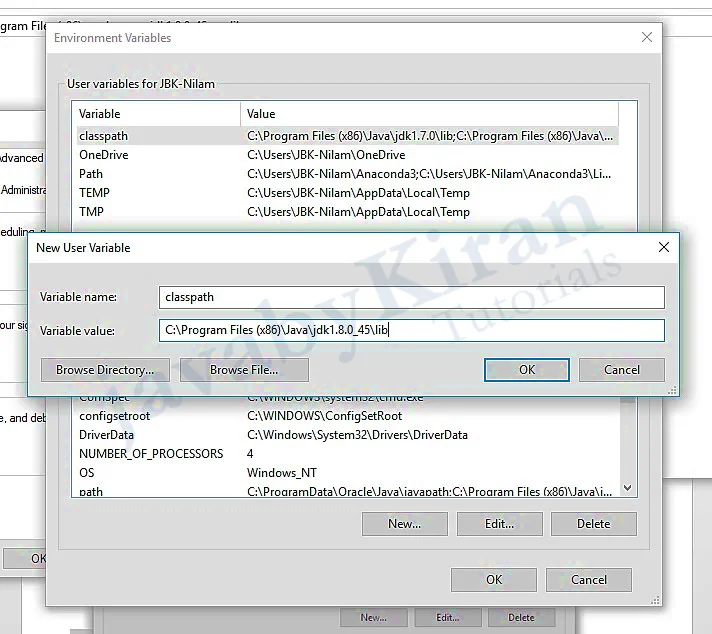Select the TMP user variable row
The image size is (712, 634).
point(347,212)
